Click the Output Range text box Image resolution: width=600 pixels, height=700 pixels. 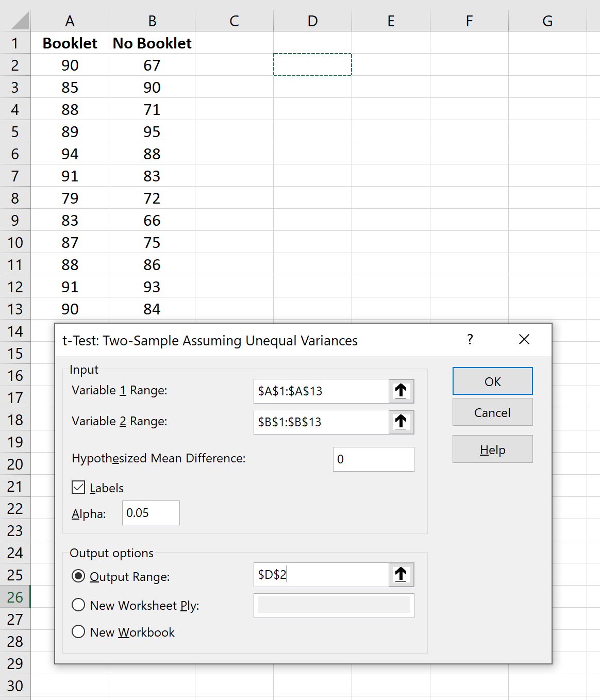(x=320, y=574)
